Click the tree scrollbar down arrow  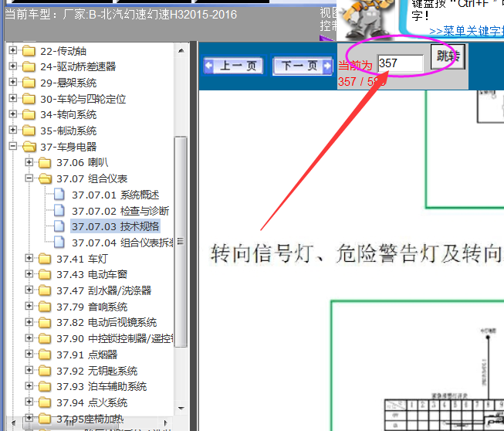tap(181, 409)
